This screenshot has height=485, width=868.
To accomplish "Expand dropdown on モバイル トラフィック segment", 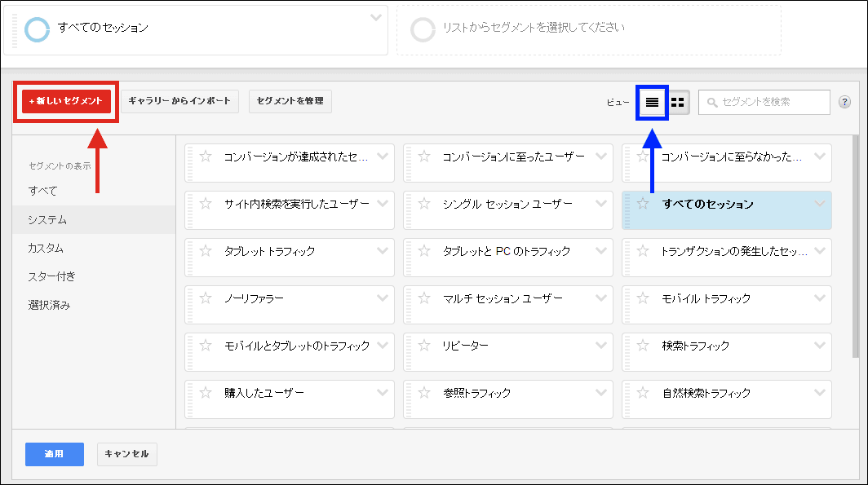I will click(x=820, y=298).
